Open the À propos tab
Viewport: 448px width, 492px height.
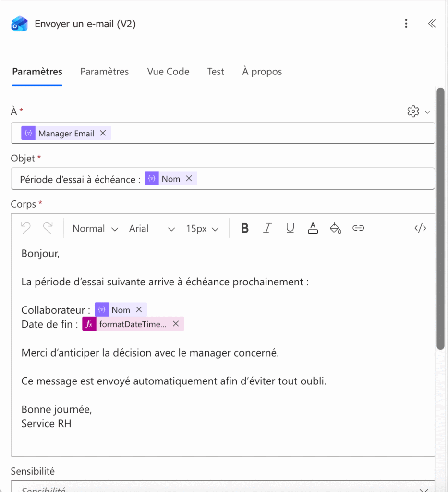(x=262, y=71)
